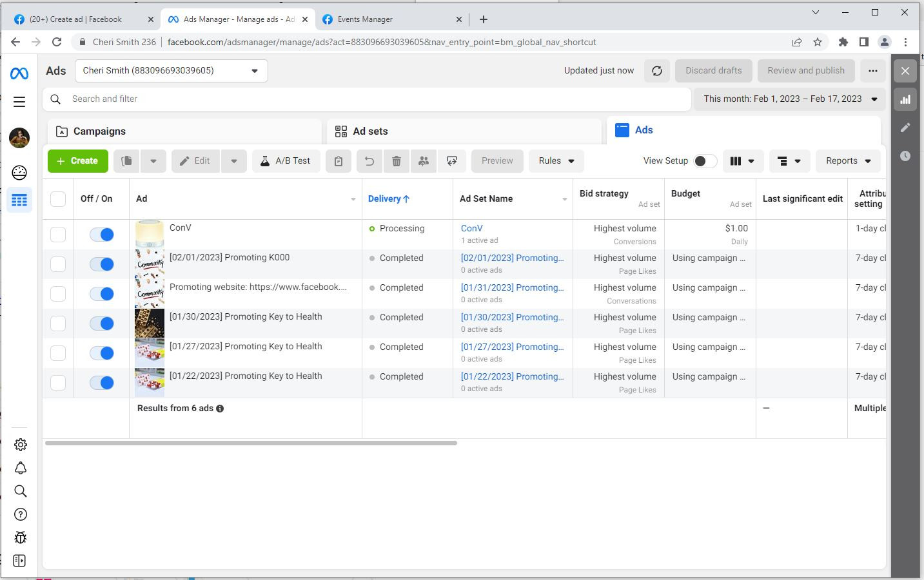Open Notifications bell in sidebar
The image size is (924, 580).
coord(21,468)
